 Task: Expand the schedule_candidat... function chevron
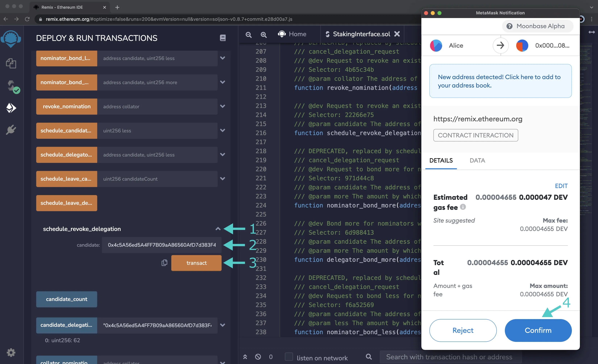tap(223, 130)
